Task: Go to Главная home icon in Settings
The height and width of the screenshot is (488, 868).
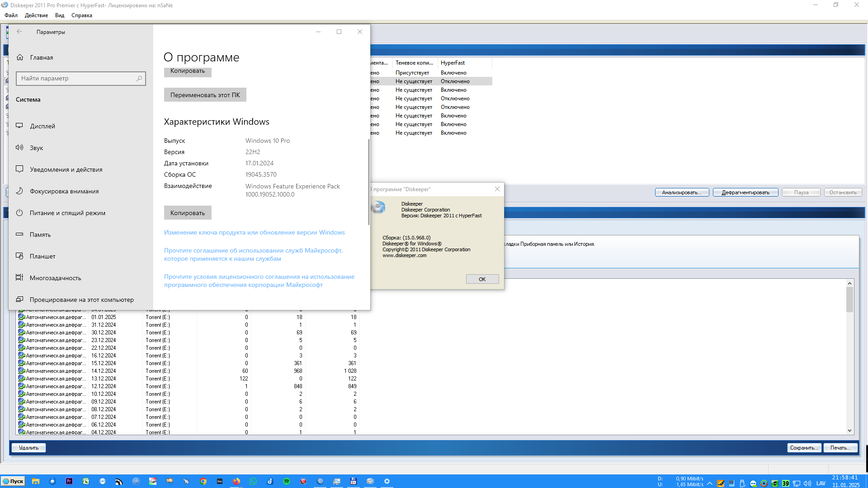Action: coord(20,57)
